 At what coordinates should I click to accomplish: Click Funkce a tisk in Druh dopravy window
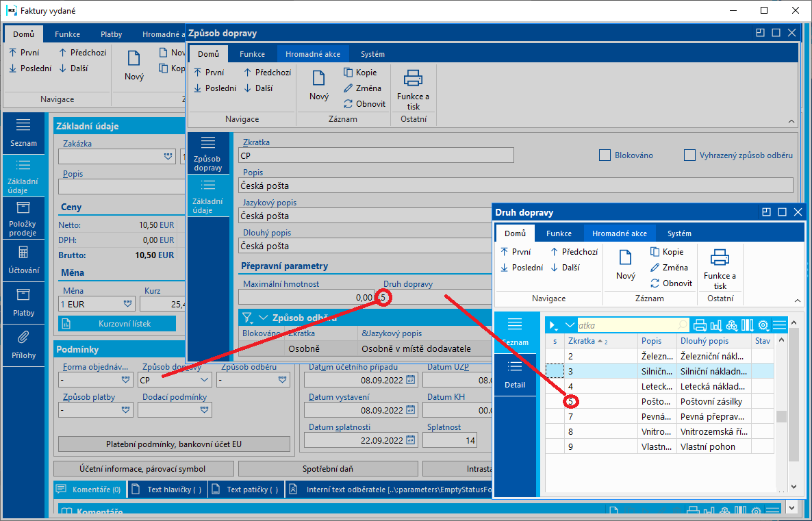click(x=720, y=269)
